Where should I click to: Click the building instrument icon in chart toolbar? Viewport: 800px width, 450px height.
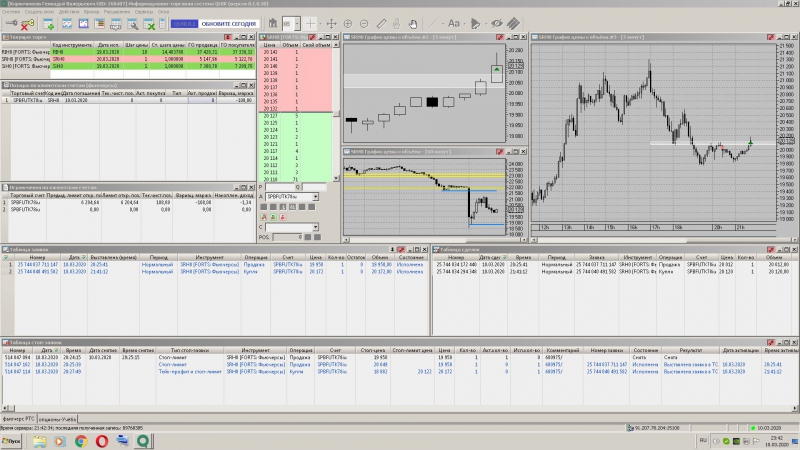pos(273,23)
